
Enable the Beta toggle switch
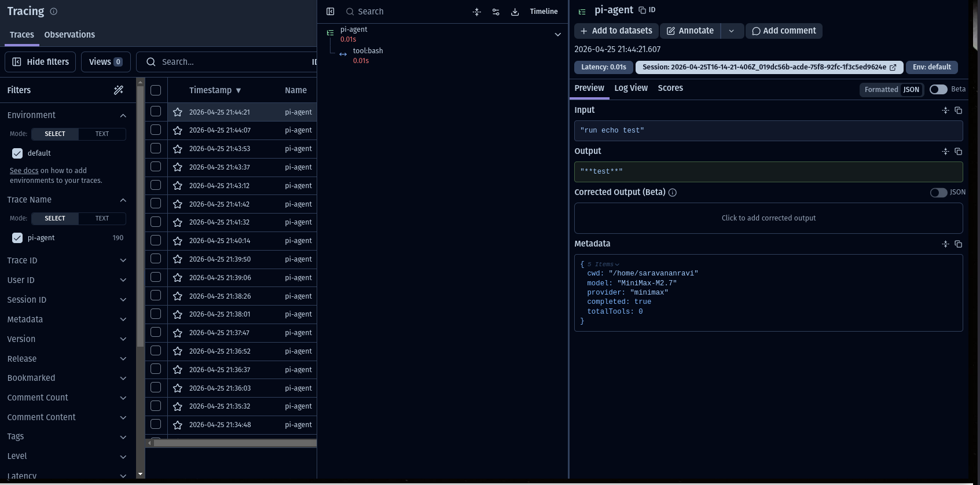938,89
